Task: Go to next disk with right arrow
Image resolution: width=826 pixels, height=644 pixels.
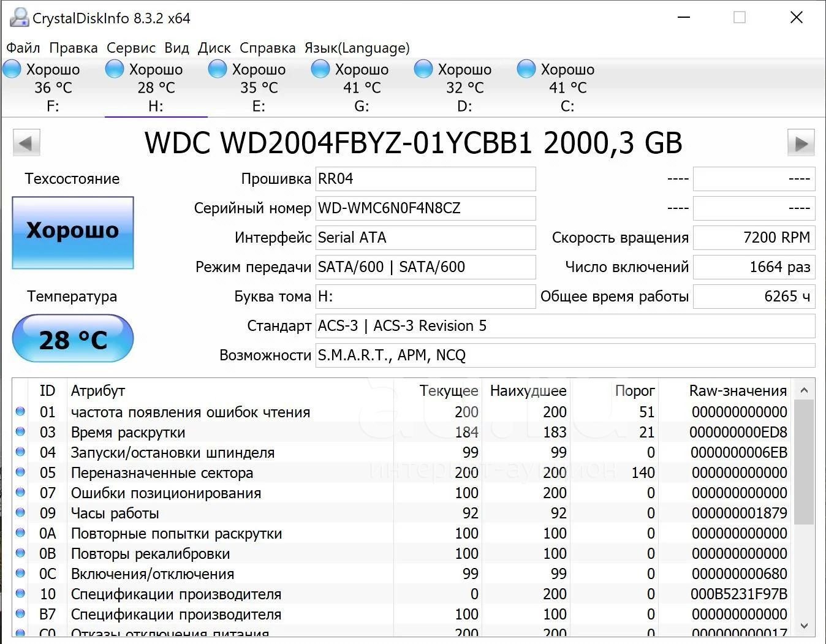Action: 801,143
